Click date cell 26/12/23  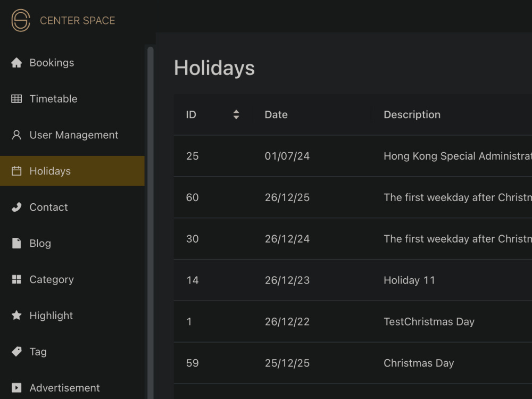[287, 280]
